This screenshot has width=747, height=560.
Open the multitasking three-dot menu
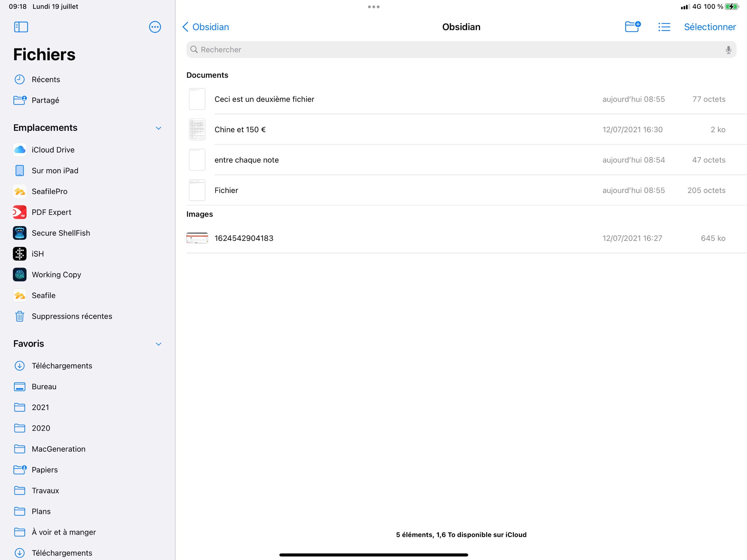373,7
